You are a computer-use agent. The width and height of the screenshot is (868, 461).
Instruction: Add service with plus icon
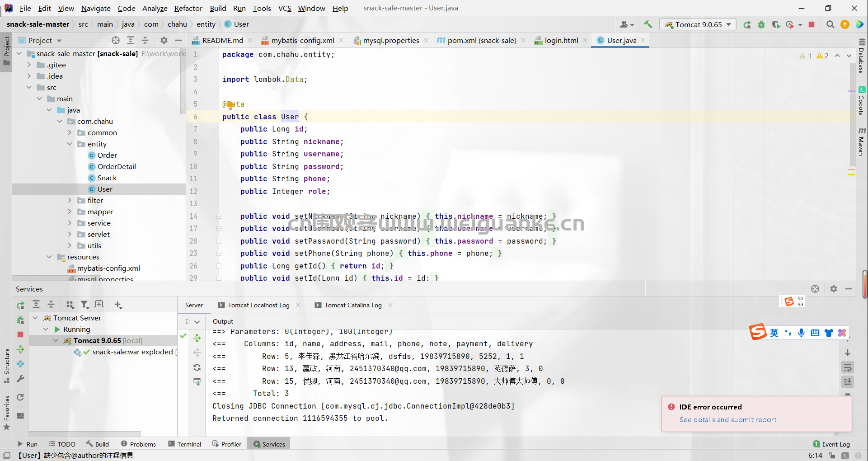click(x=118, y=305)
